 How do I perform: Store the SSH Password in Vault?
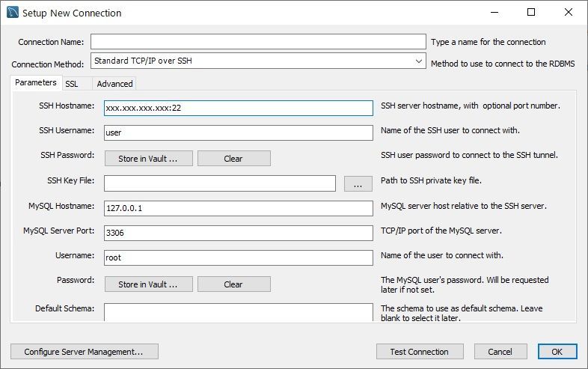coord(149,159)
